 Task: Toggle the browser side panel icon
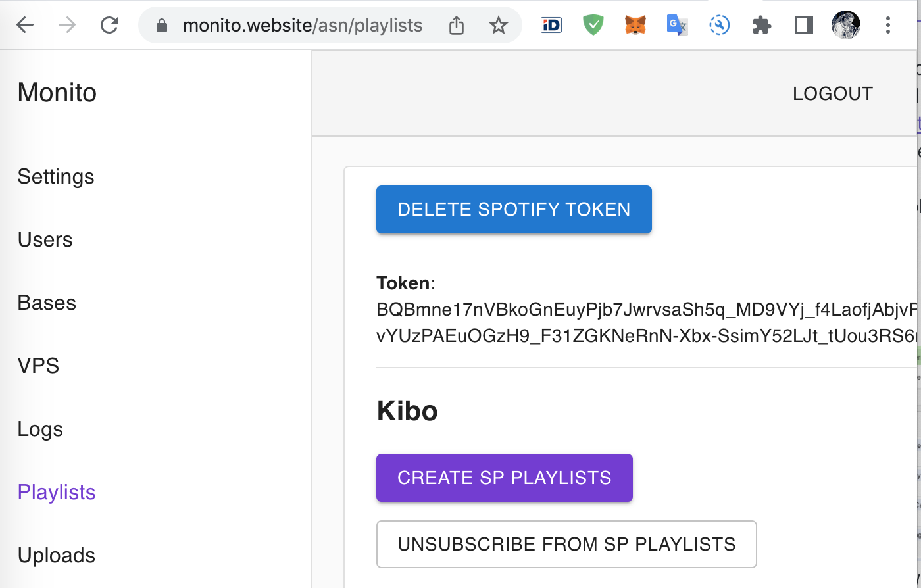click(804, 26)
